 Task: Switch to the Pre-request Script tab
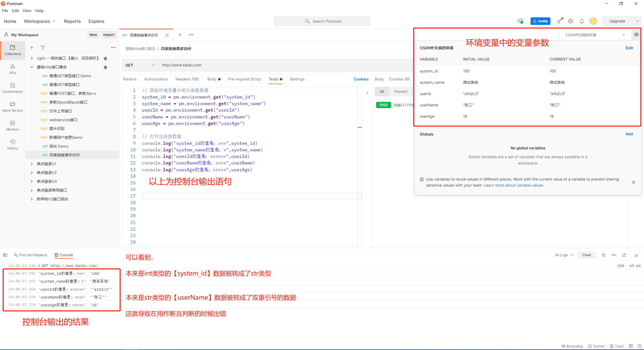tap(245, 79)
